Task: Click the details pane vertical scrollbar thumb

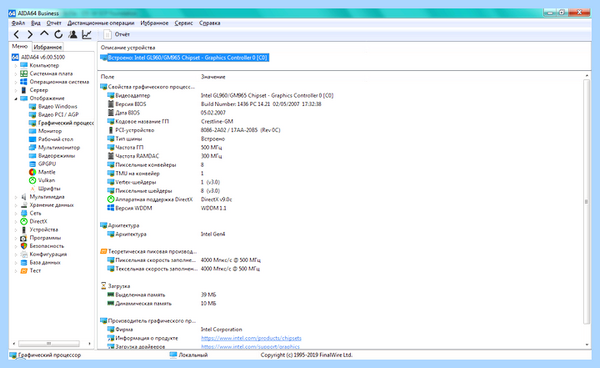Action: (587, 202)
